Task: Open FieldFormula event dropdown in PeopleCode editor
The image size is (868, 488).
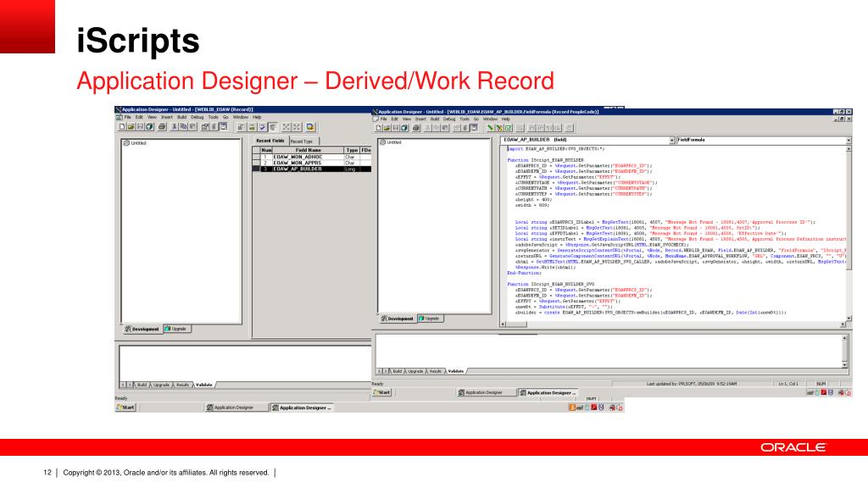Action: point(849,141)
